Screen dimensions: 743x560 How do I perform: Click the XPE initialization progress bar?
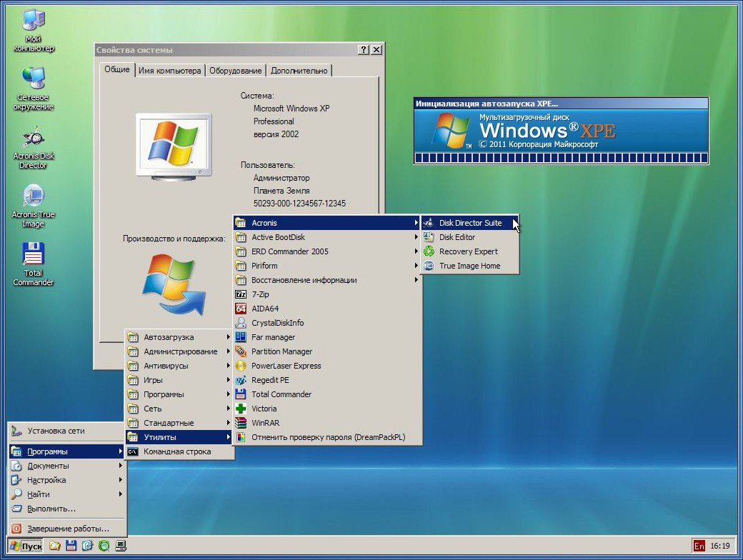(x=561, y=158)
